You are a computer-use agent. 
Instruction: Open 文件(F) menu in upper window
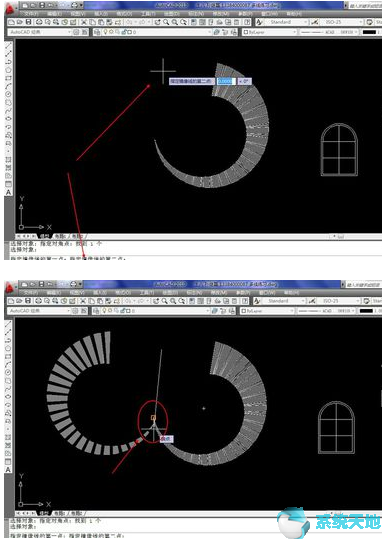tap(31, 13)
